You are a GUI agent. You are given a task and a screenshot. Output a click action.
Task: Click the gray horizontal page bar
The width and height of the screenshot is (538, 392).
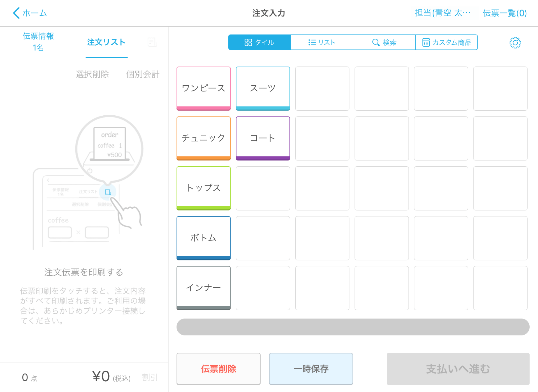tap(353, 327)
